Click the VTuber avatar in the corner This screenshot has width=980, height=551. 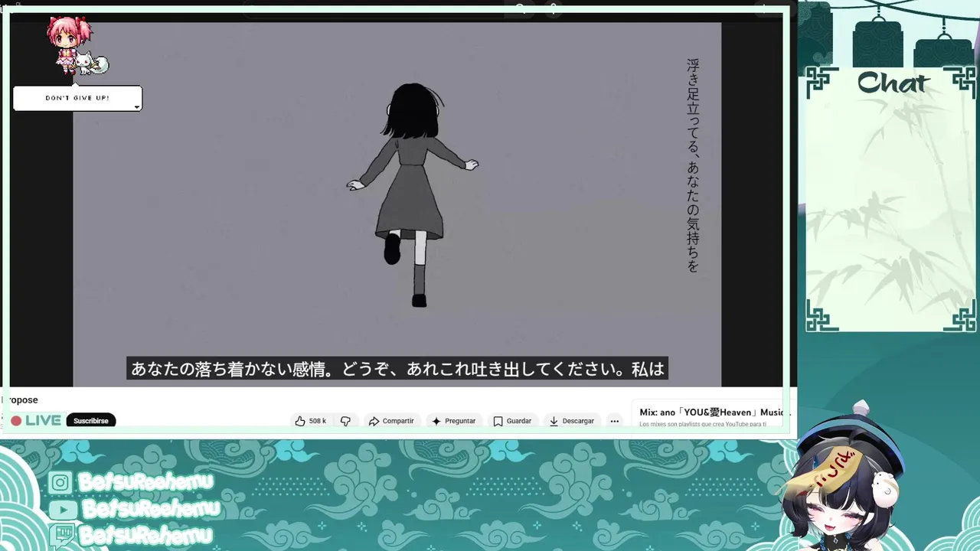842,478
